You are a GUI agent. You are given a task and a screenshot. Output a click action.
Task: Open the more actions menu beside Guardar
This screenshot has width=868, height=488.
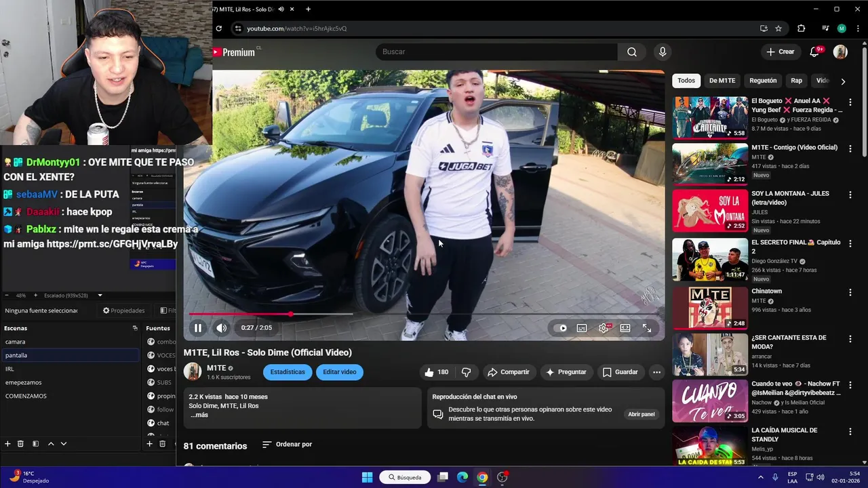656,372
